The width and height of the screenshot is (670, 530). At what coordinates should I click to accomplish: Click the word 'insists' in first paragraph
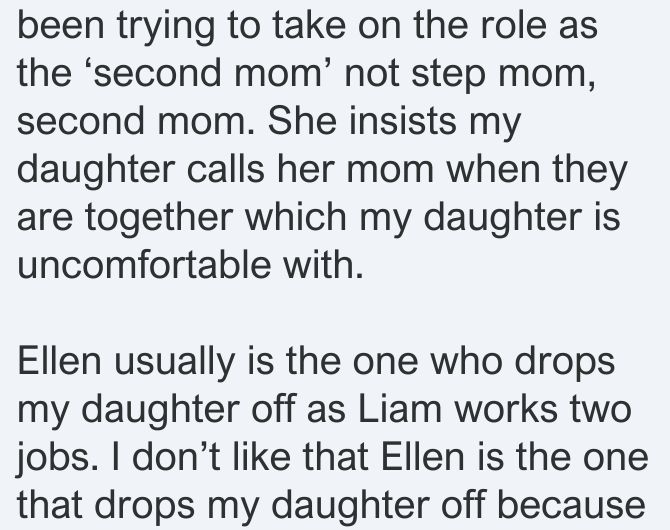pos(403,121)
